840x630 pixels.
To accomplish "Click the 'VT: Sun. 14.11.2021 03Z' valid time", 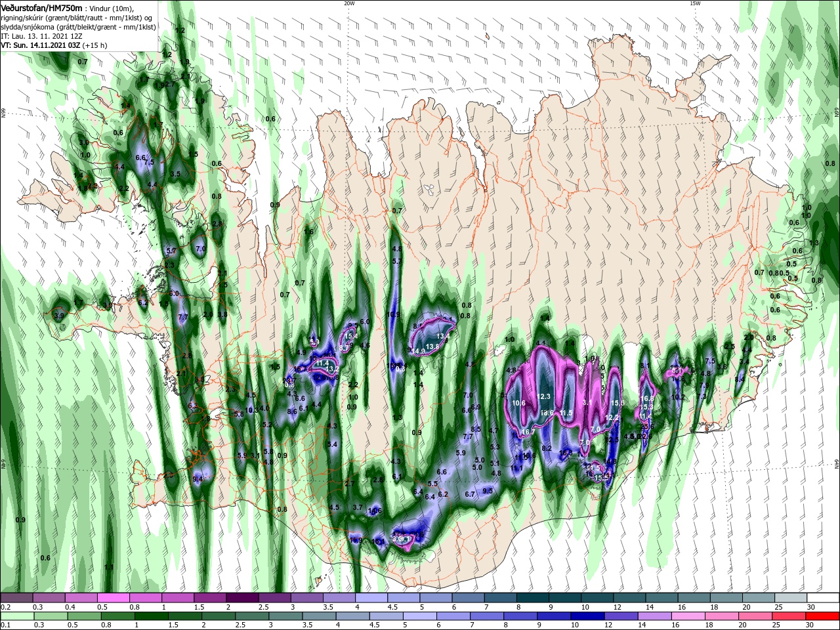I will [41, 45].
